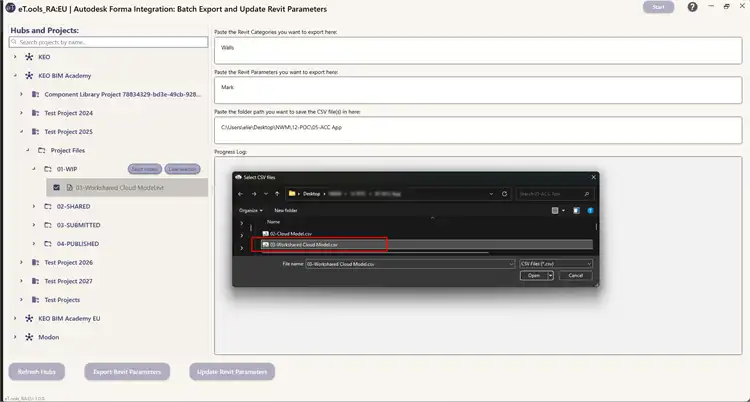Viewport: 750px width, 402px height.
Task: Click the Project Files folder icon
Action: point(42,150)
